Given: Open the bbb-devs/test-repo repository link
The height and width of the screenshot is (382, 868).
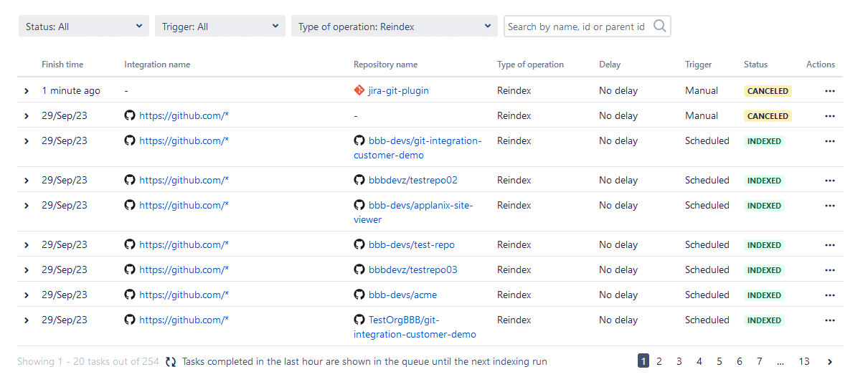Looking at the screenshot, I should click(412, 245).
